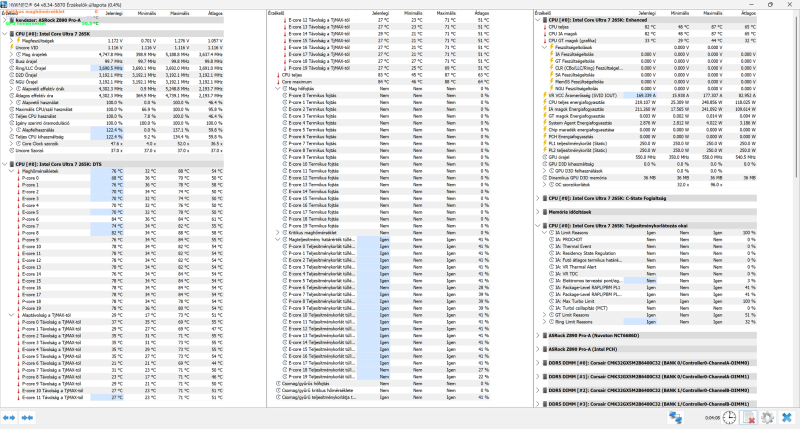Click the log file red X icon
Screen dimensions: 800x429
click(748, 418)
